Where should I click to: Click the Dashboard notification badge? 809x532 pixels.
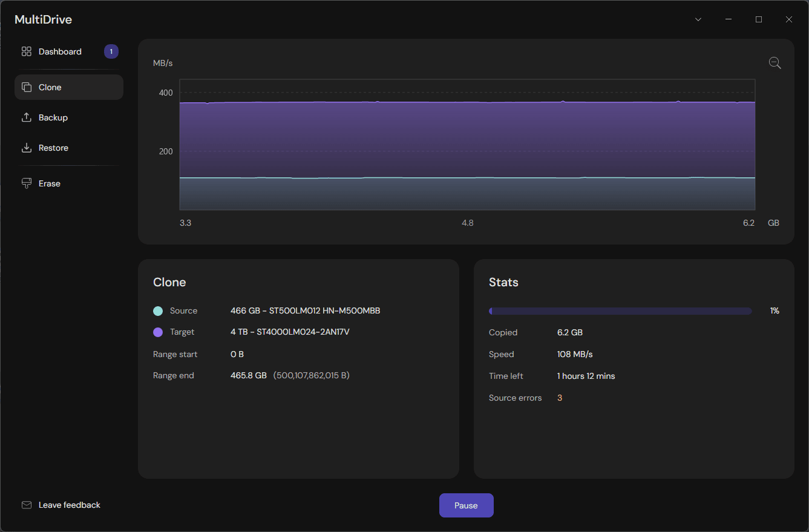click(x=111, y=51)
